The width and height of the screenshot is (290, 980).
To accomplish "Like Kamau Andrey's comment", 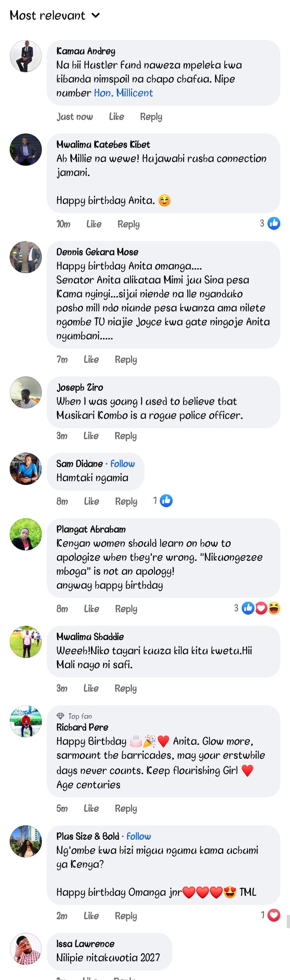I will pyautogui.click(x=116, y=116).
